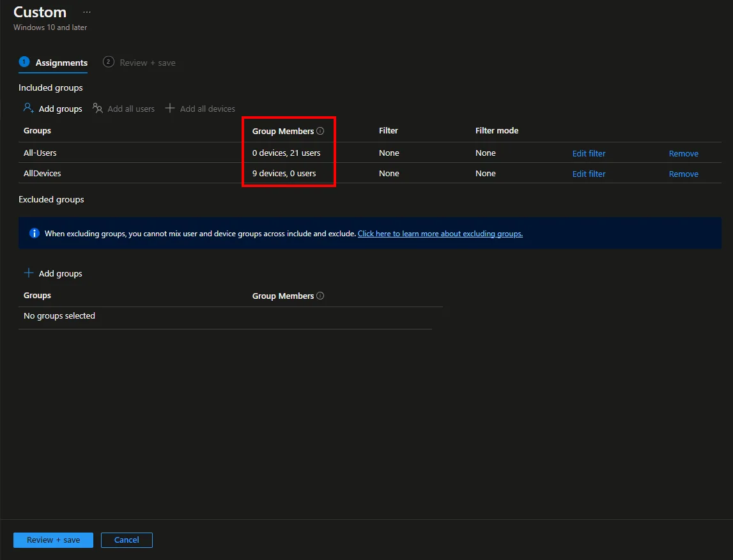Select the Assignments tab
The width and height of the screenshot is (733, 560).
(x=53, y=63)
